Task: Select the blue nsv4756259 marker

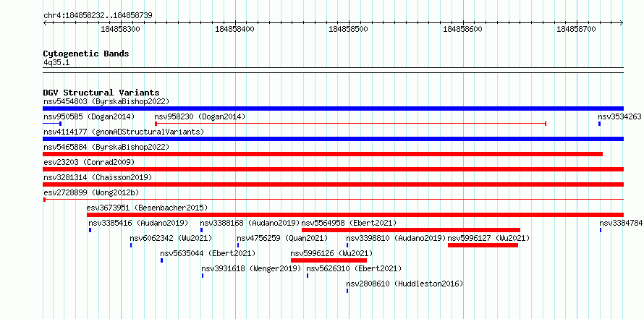Action: pyautogui.click(x=238, y=245)
